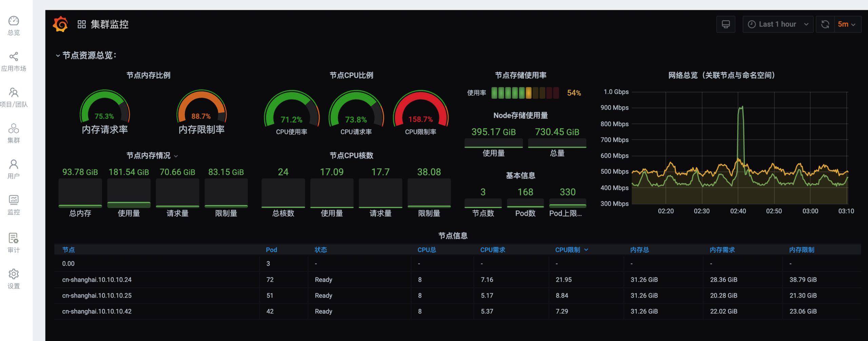868x341 pixels.
Task: Click the 73.8% CPU请求率 gauge
Action: coord(356,113)
